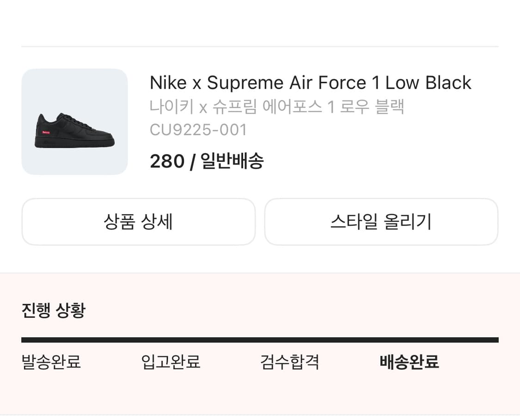
Task: Tap the 진행 상황 section heading
Action: click(x=54, y=310)
